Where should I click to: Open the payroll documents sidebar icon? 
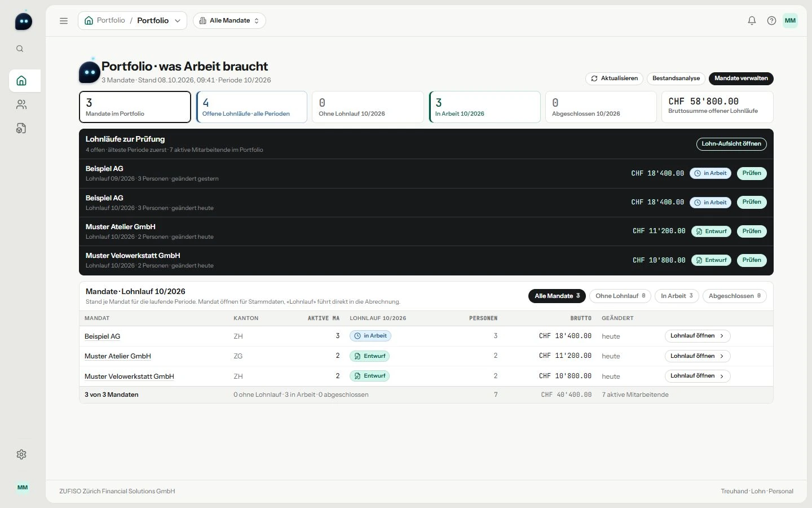21,129
